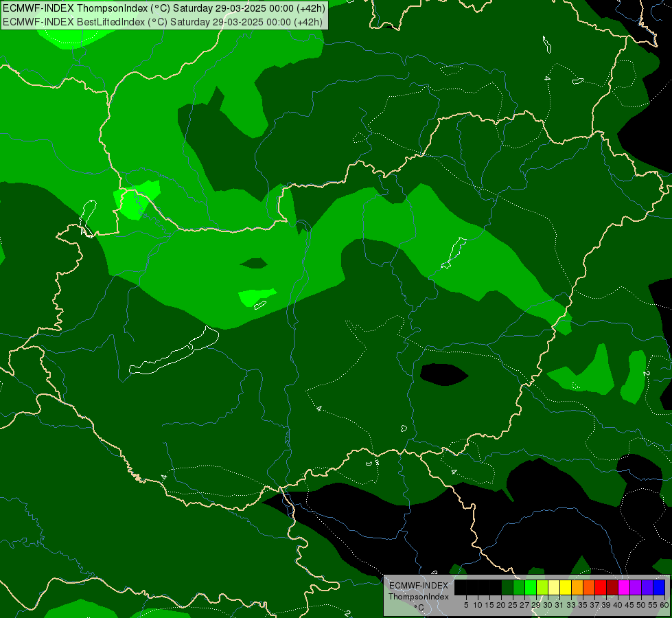Select the medium green 25-27 legend swatch
672x618 pixels.
coord(519,587)
